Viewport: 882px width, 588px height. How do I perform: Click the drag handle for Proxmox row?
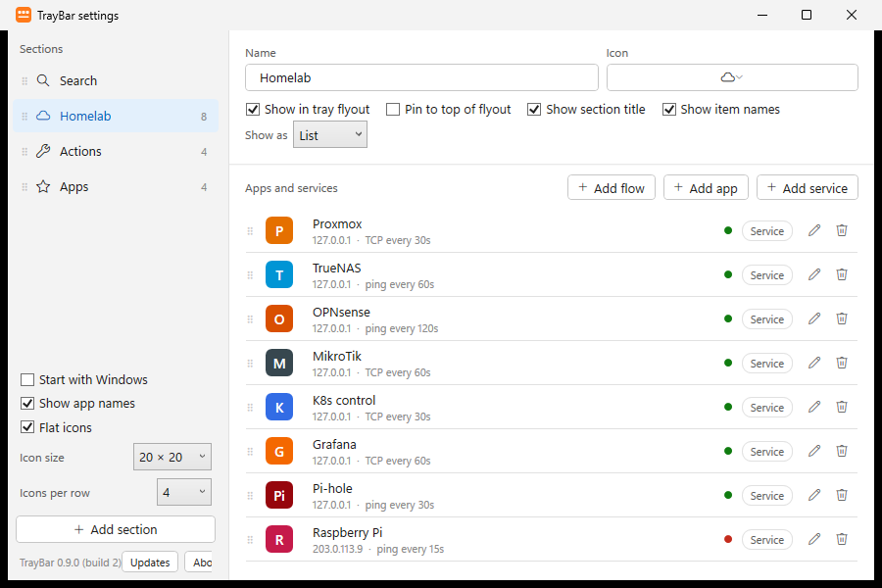point(250,230)
